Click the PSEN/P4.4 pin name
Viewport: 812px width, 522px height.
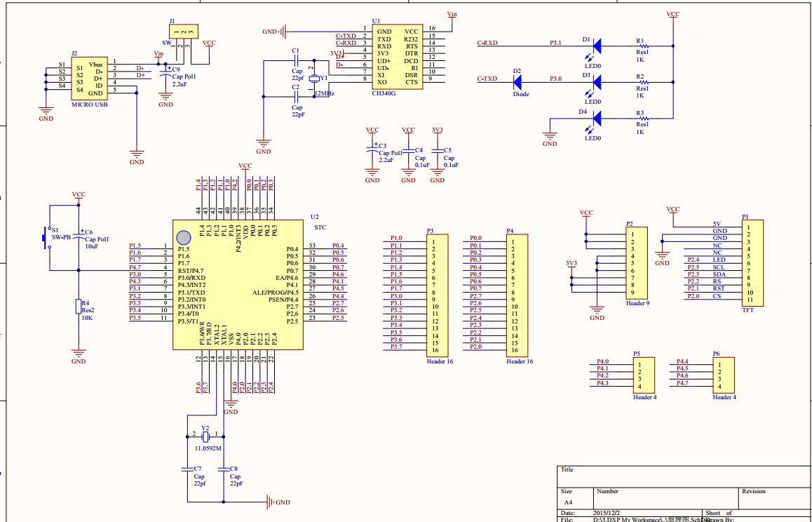pos(283,300)
